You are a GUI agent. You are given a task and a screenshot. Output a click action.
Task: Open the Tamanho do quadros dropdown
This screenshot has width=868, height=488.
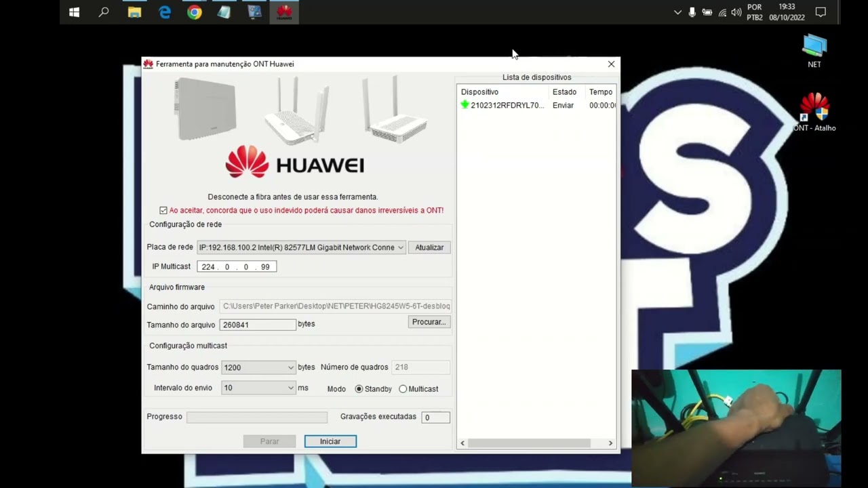point(258,367)
